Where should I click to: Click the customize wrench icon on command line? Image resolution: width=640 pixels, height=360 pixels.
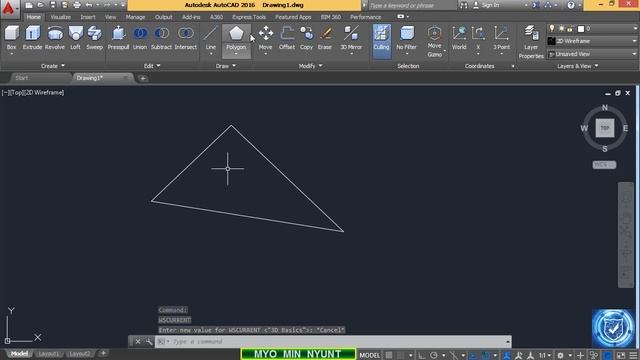coord(149,342)
